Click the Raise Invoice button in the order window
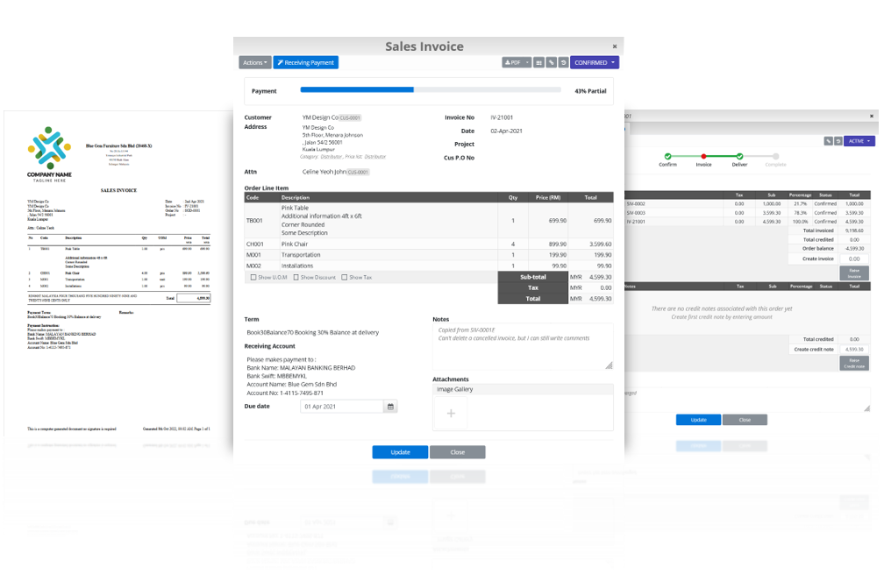 pos(854,273)
